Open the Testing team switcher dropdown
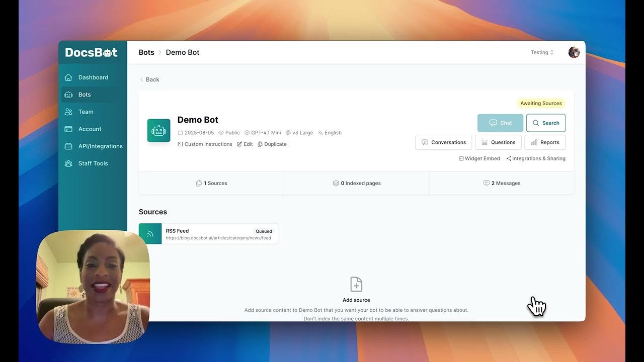This screenshot has width=644, height=362. click(542, 52)
